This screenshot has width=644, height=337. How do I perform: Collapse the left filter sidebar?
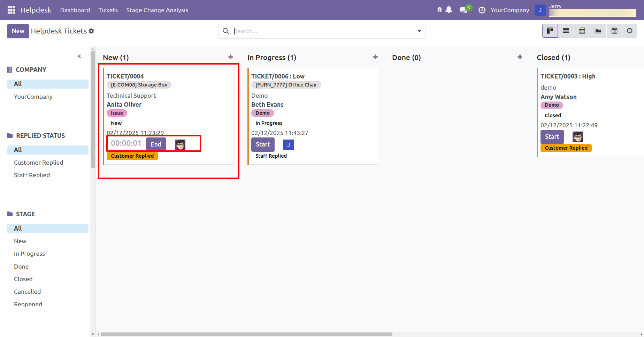79,56
